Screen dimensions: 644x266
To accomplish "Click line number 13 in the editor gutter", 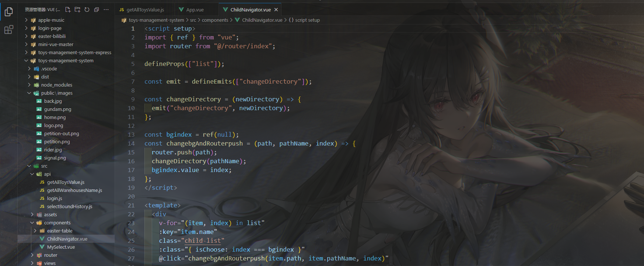I will click(x=131, y=134).
